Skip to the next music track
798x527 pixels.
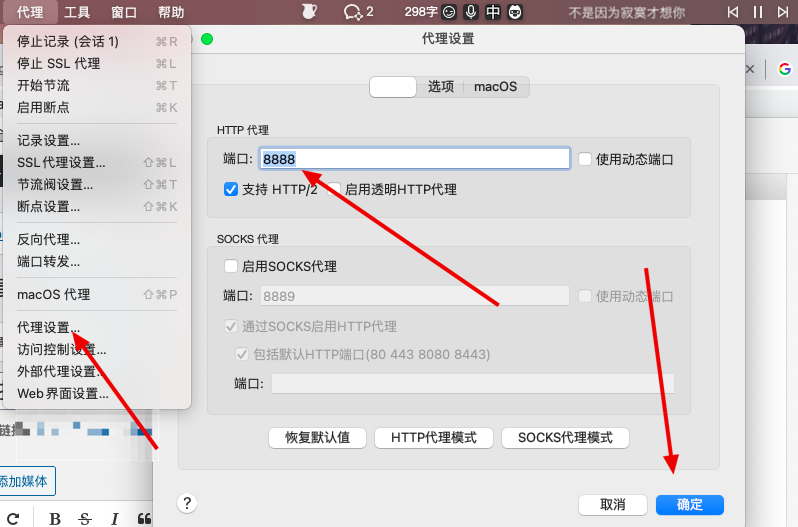pyautogui.click(x=782, y=12)
